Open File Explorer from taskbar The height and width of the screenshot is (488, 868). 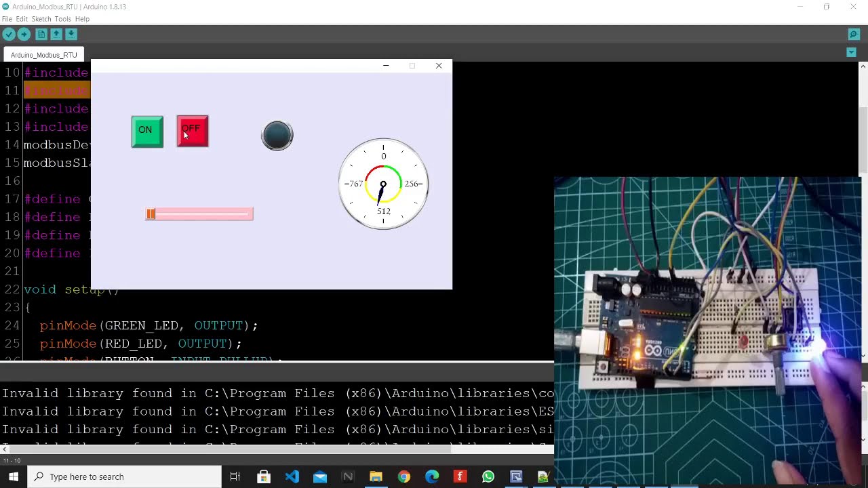376,476
